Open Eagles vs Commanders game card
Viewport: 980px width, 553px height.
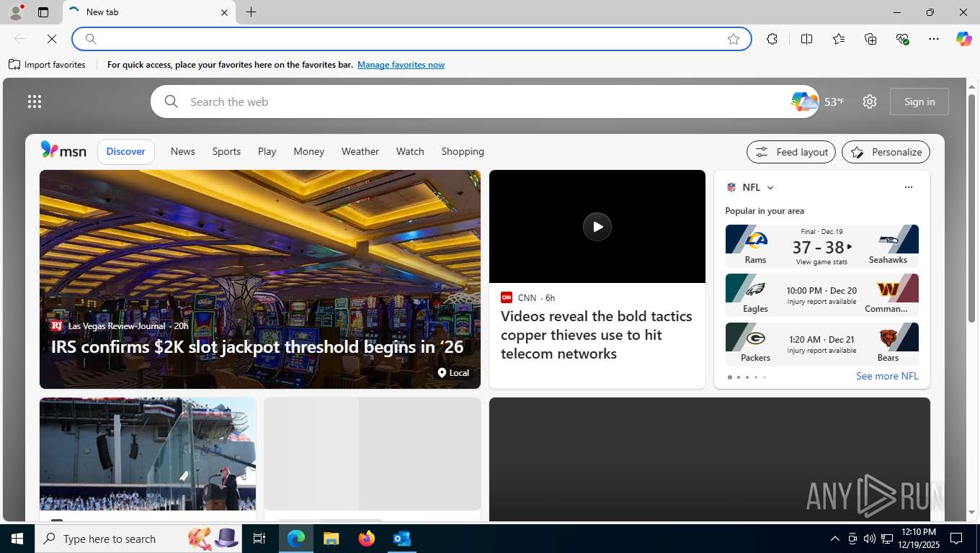(x=822, y=295)
